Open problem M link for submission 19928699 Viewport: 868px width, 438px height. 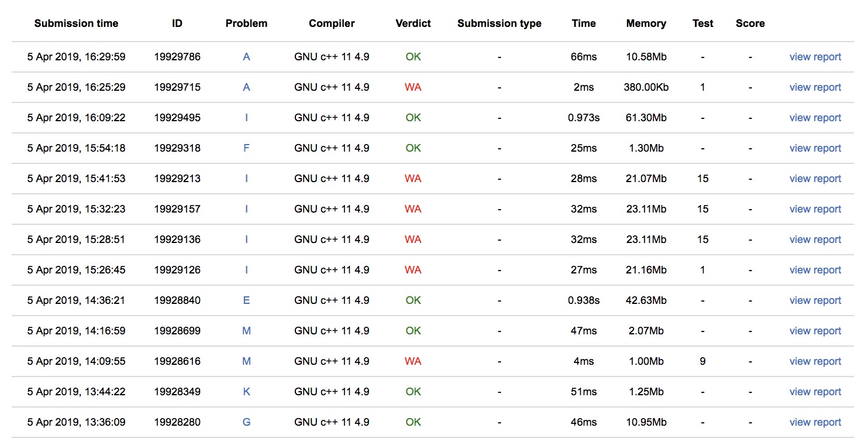tap(246, 331)
